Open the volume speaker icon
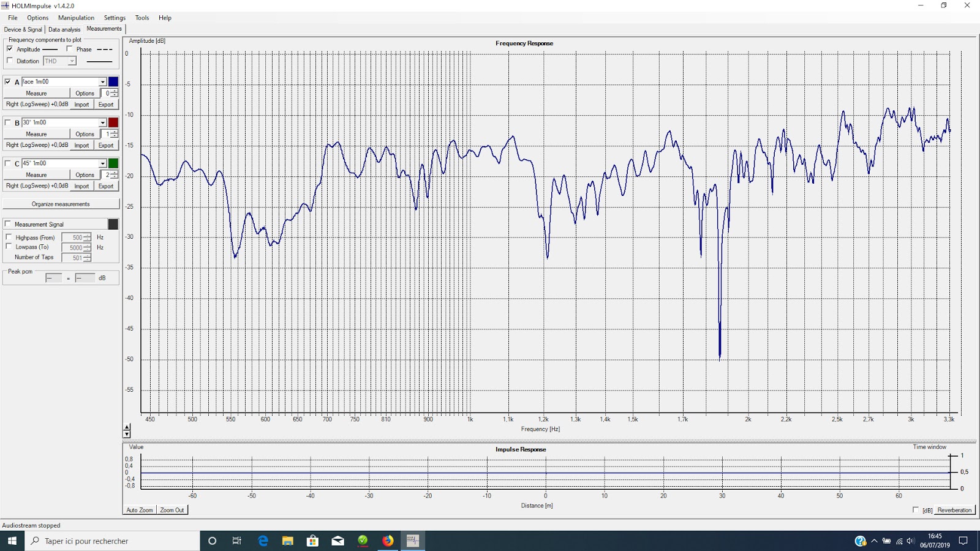This screenshot has width=980, height=551. [911, 541]
